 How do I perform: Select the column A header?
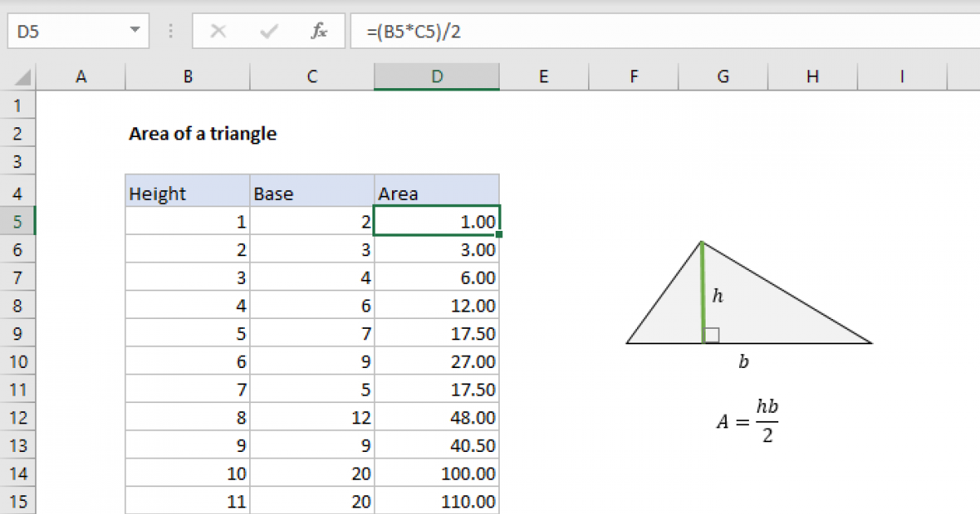pyautogui.click(x=81, y=76)
